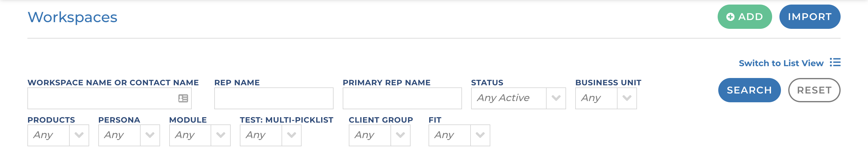
Task: Focus the Workspace Name or Contact Name field
Action: click(101, 98)
